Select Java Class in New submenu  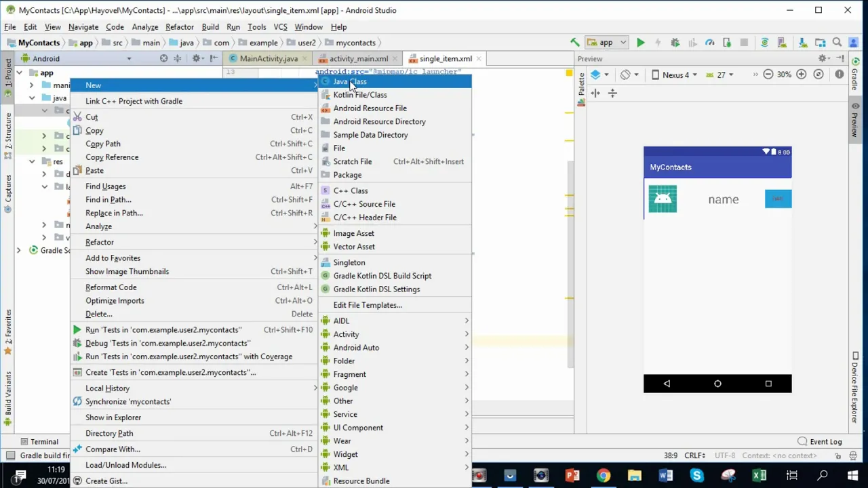click(x=395, y=81)
